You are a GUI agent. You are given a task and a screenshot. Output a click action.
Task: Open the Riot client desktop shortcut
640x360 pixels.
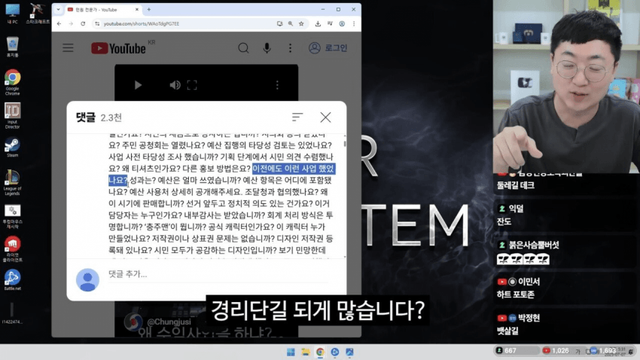tap(13, 249)
